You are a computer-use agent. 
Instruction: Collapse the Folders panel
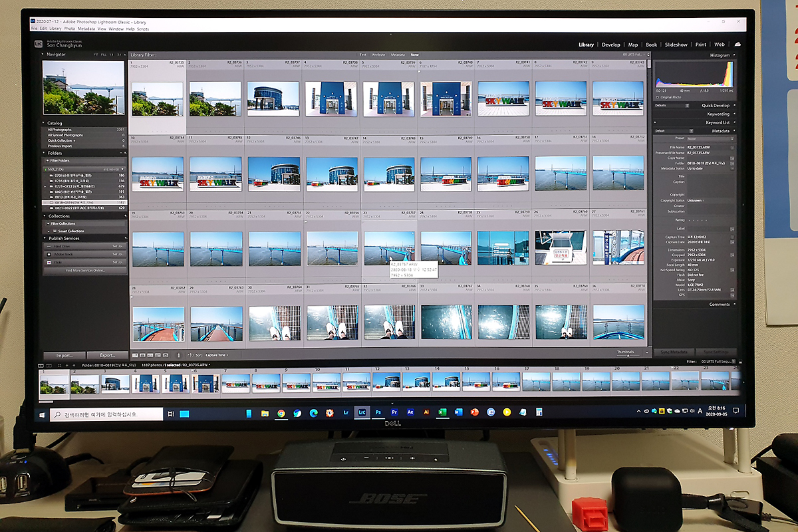pyautogui.click(x=44, y=153)
